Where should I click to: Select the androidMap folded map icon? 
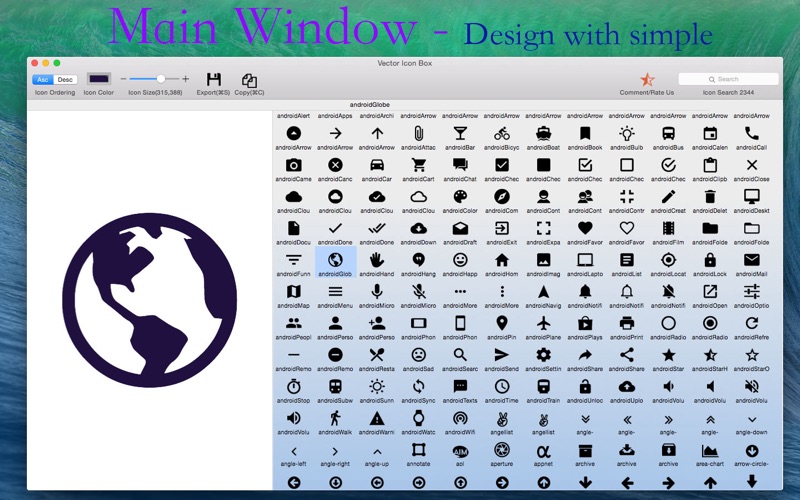293,292
